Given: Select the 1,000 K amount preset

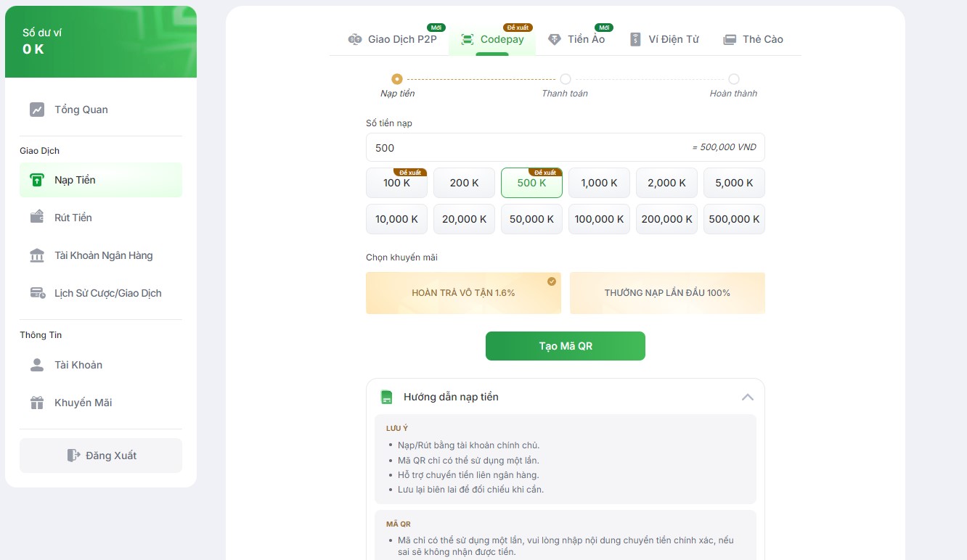Looking at the screenshot, I should [598, 183].
